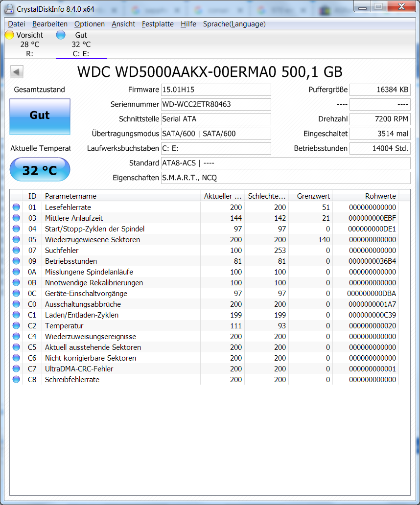
Task: Click status orb for ID 09 Betriebsstunden row
Action: [16, 261]
